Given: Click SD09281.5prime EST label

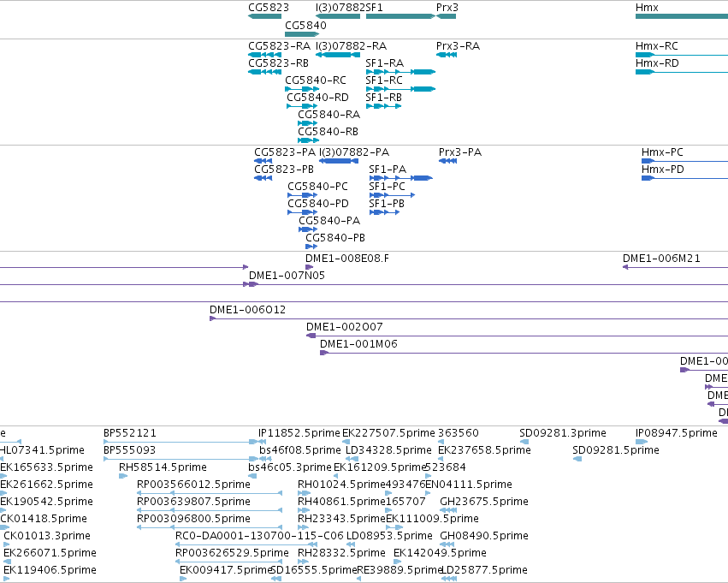Looking at the screenshot, I should (616, 450).
